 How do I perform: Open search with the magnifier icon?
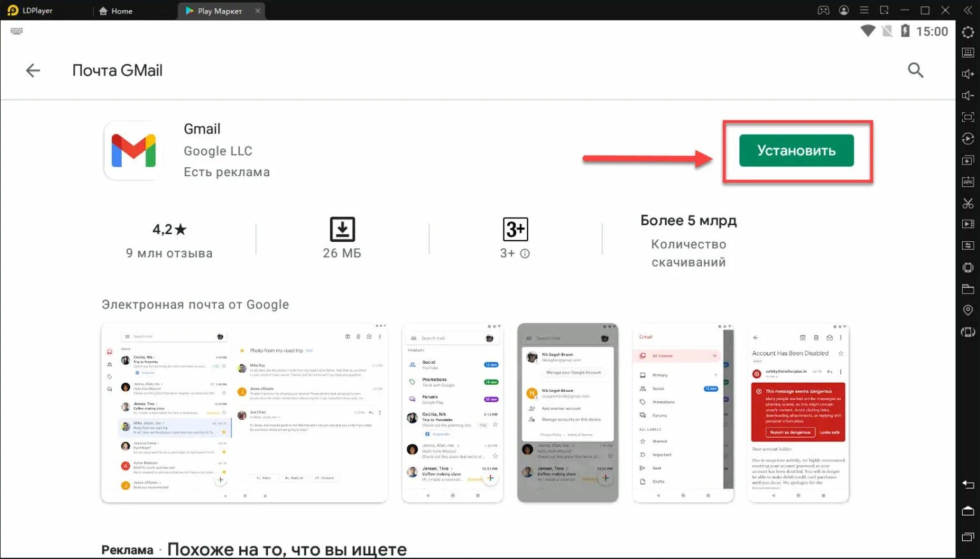click(x=916, y=70)
